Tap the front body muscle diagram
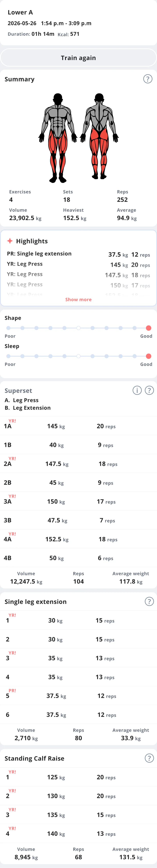This screenshot has width=157, height=868. pos(58,138)
